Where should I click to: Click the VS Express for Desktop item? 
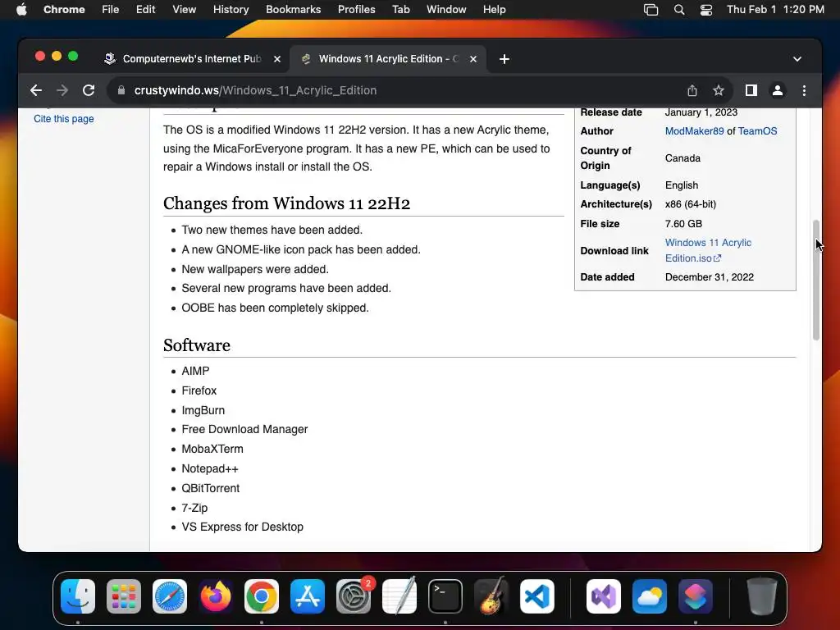click(242, 527)
